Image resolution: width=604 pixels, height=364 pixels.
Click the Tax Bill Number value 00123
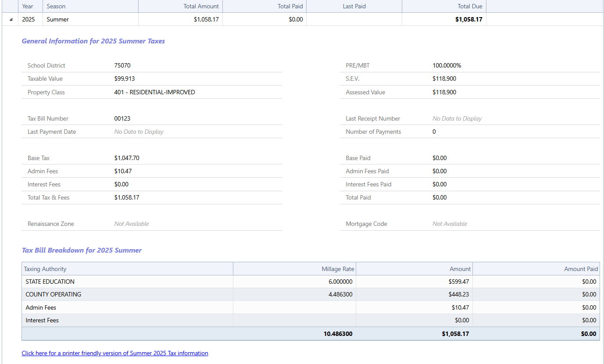tap(122, 118)
